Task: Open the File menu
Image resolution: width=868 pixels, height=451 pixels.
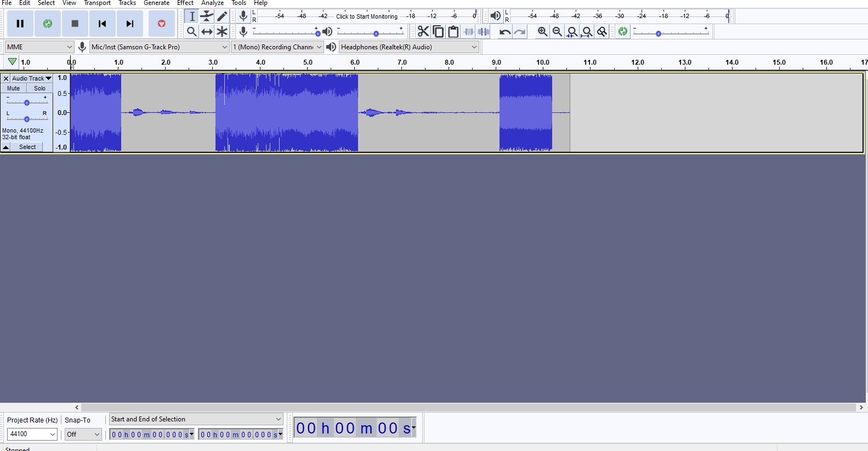Action: (7, 3)
